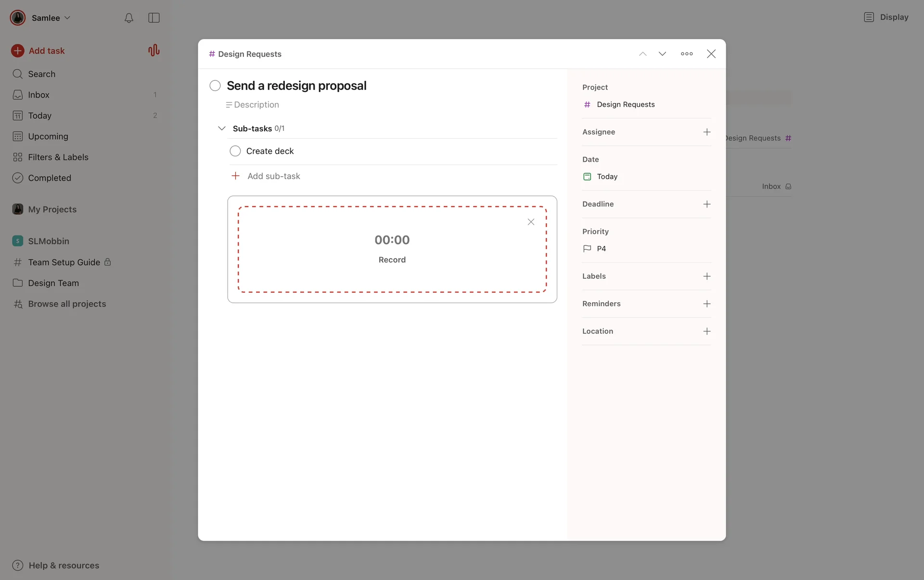Dismiss the audio recorder with its X
924x580 pixels.
coord(531,222)
